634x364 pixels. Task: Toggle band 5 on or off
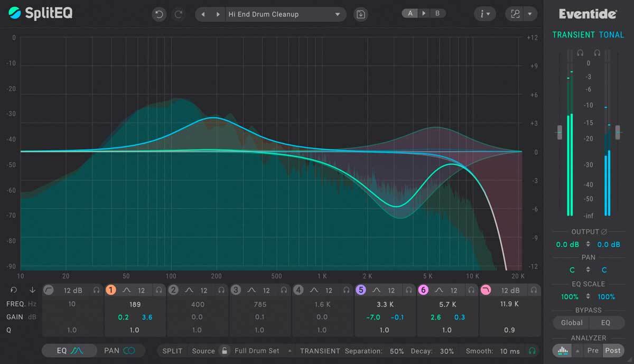point(361,290)
